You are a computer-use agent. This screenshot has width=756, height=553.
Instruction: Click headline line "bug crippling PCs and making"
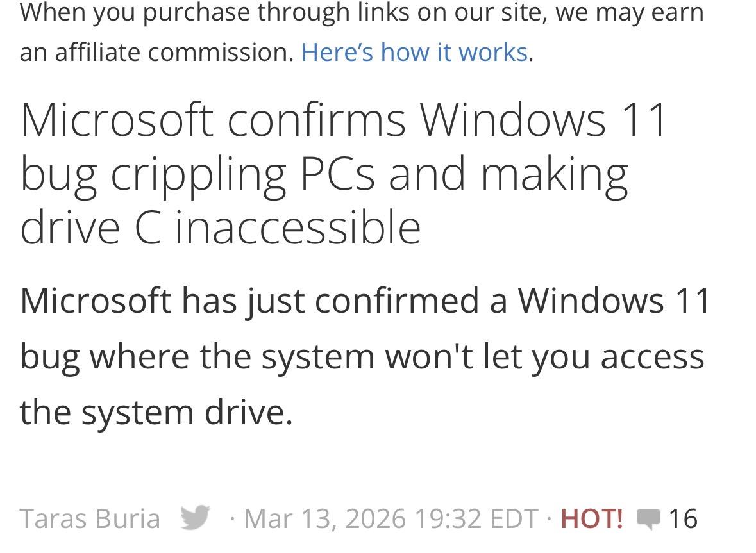324,174
